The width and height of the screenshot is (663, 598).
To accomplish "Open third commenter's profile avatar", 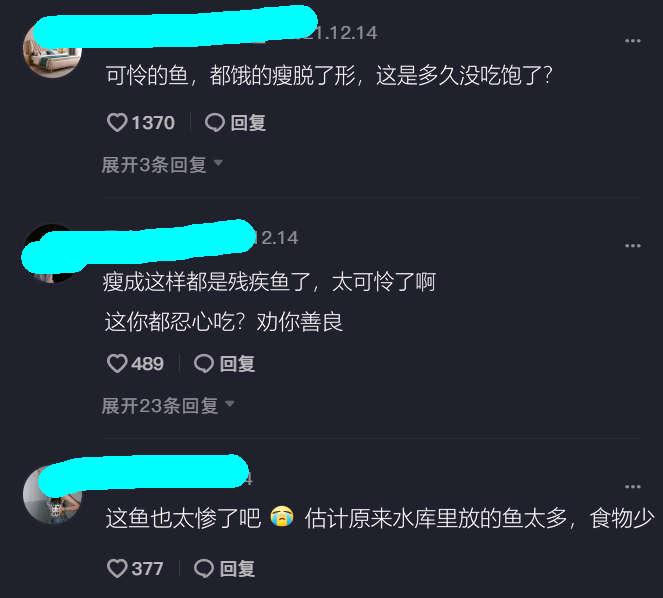I will pos(52,494).
